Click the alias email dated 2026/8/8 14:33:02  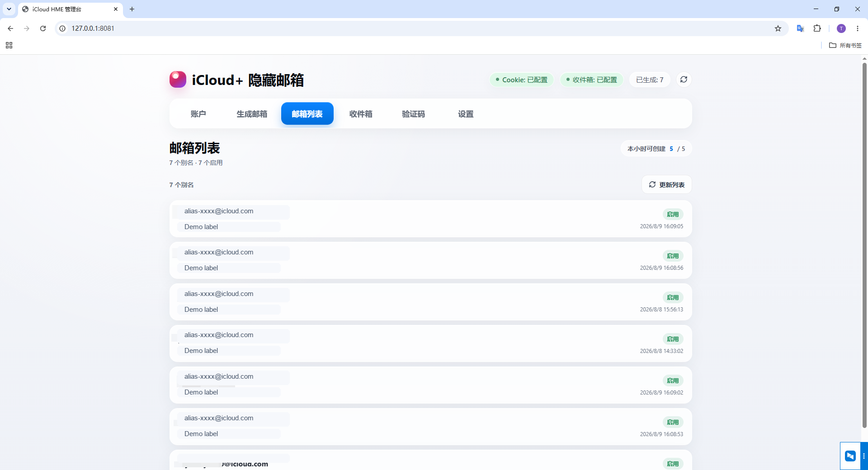(x=219, y=335)
